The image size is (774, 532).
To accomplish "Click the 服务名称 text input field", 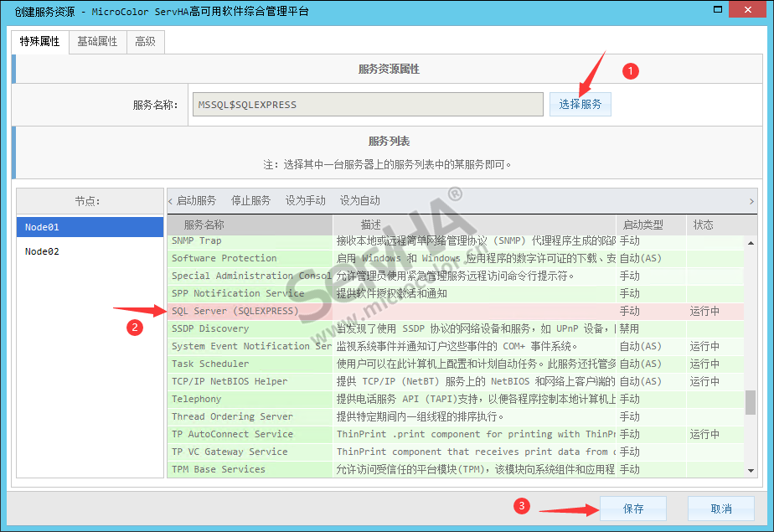I will coord(367,105).
